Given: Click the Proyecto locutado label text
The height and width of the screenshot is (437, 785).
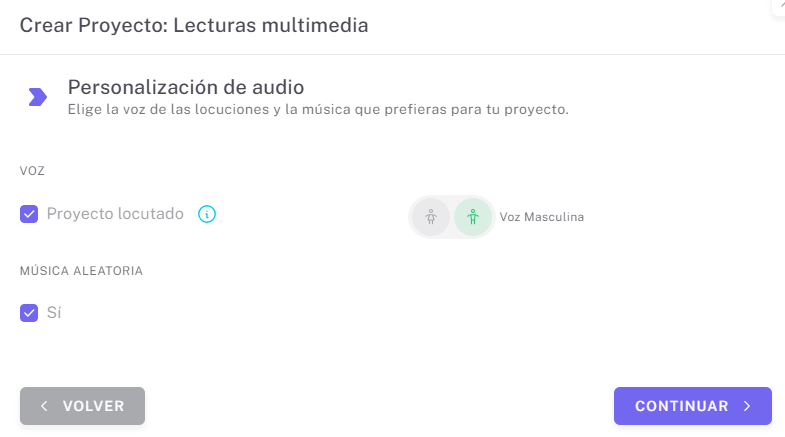Looking at the screenshot, I should pyautogui.click(x=115, y=214).
